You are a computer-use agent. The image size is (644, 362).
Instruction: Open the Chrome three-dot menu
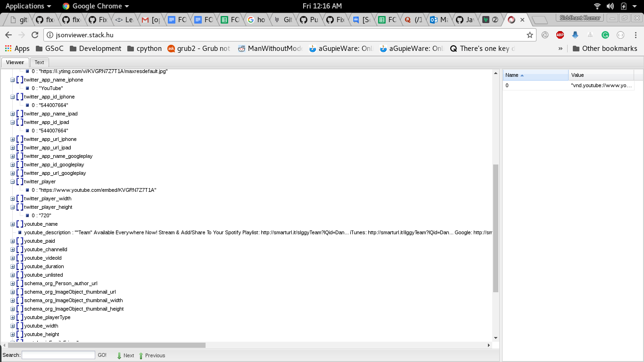[x=635, y=35]
